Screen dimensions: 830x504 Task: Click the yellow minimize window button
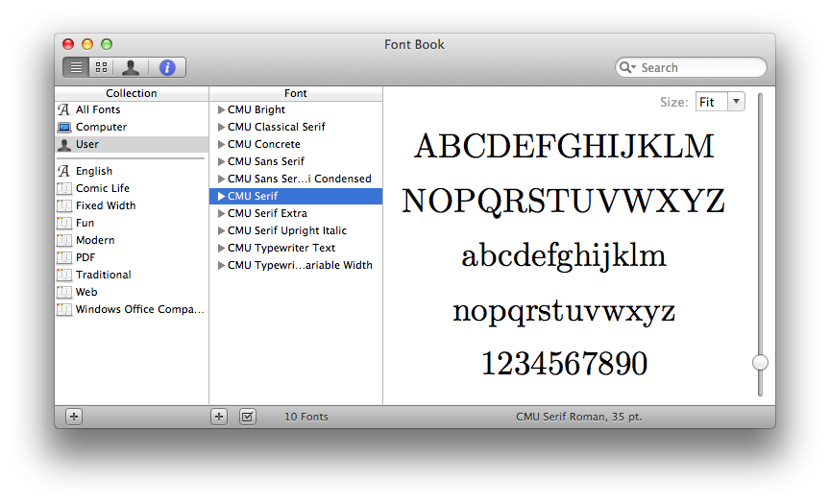pos(87,44)
